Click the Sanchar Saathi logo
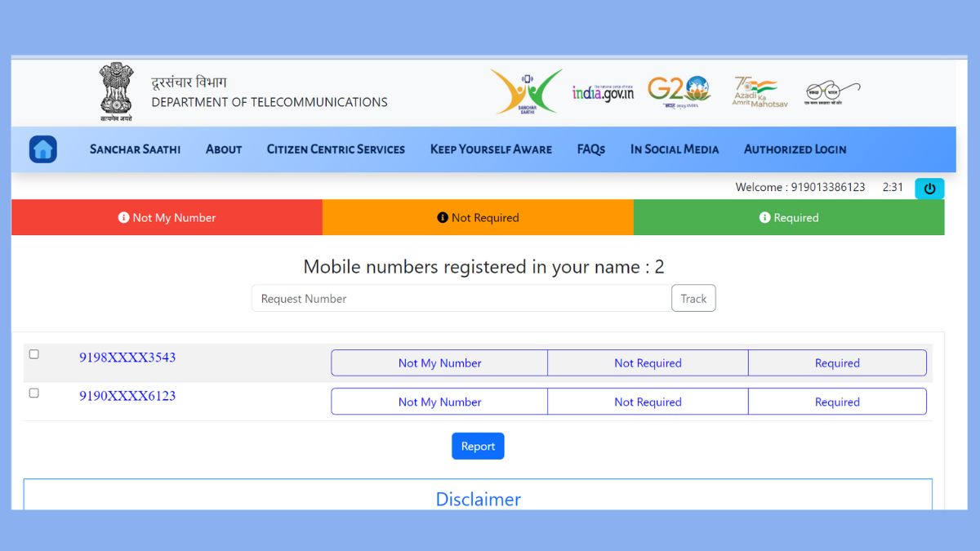The image size is (980, 551). tap(527, 91)
